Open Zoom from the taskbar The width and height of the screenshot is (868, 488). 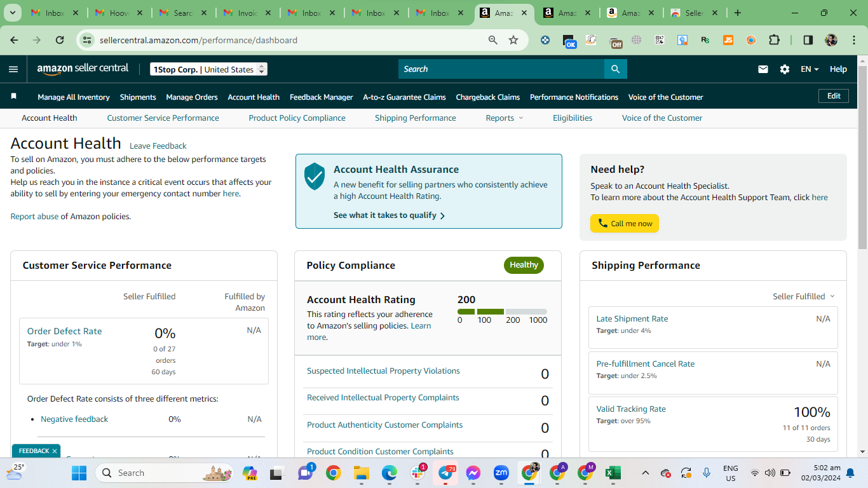click(x=501, y=473)
